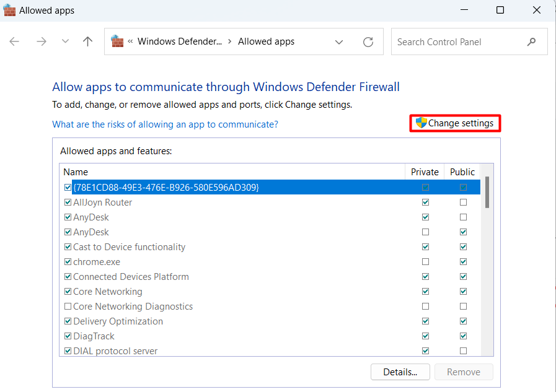Toggle DiagTrack Private checkbox
556x392 pixels.
pyautogui.click(x=425, y=336)
